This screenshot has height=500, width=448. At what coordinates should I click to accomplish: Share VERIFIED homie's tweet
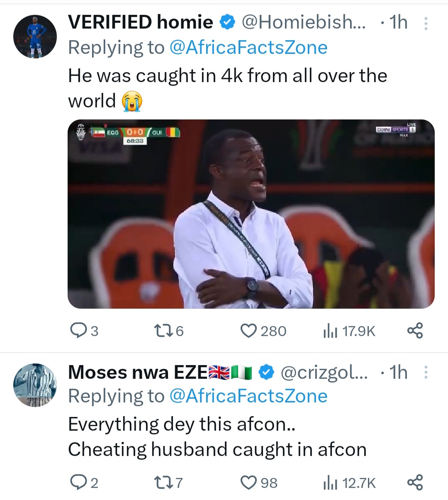[x=415, y=331]
